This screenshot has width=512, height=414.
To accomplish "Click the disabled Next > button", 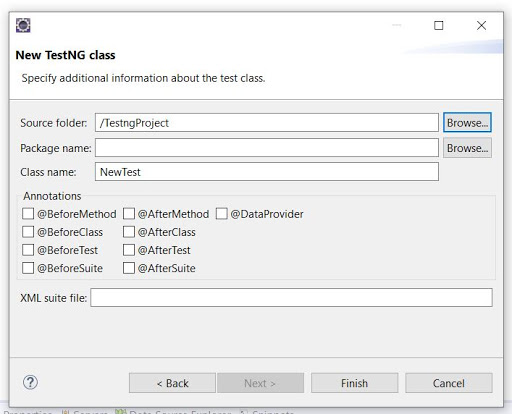I will [x=260, y=383].
